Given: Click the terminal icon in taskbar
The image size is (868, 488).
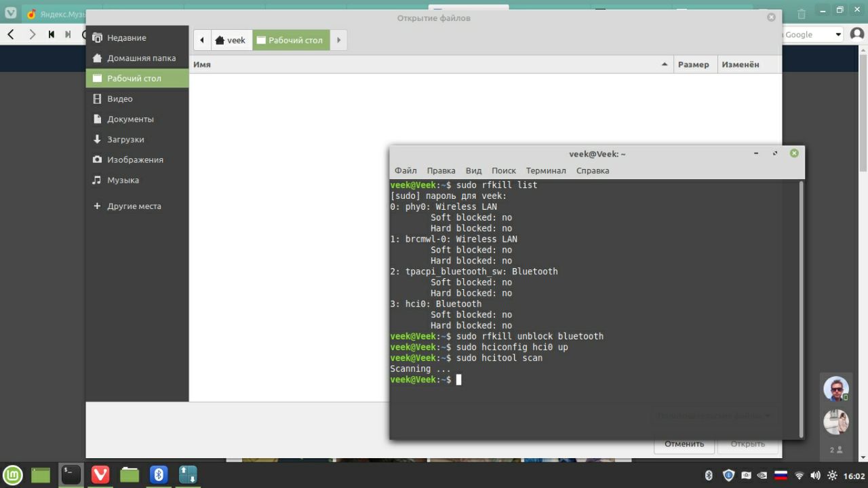Looking at the screenshot, I should [x=71, y=474].
